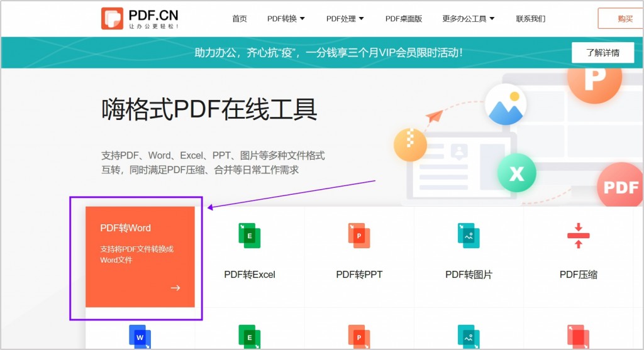Open the PDF压缩 red compress icon
The image size is (644, 350).
pos(579,236)
